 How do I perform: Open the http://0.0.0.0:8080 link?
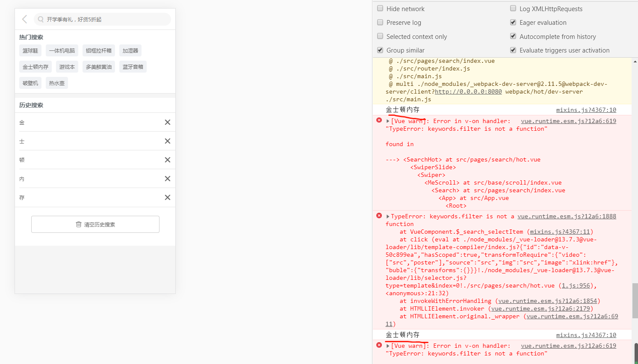[468, 91]
